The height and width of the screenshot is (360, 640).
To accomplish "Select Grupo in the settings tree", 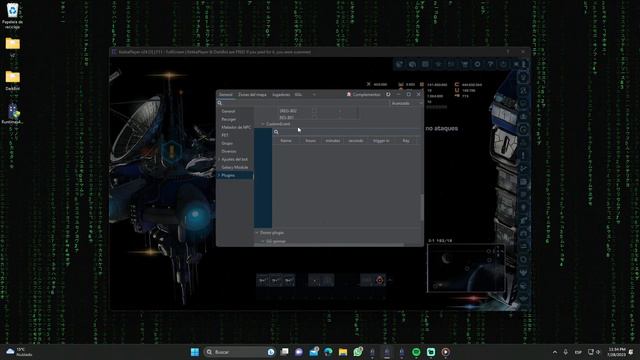I will click(227, 143).
